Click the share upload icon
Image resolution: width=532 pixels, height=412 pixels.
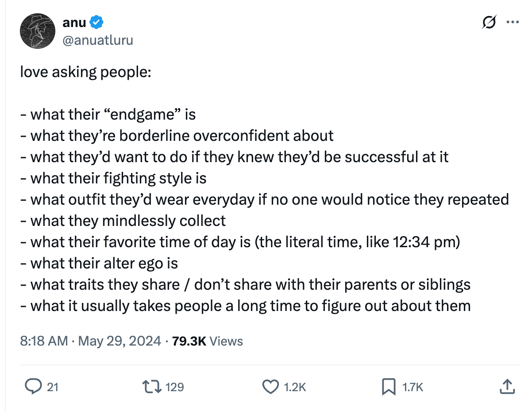click(507, 387)
